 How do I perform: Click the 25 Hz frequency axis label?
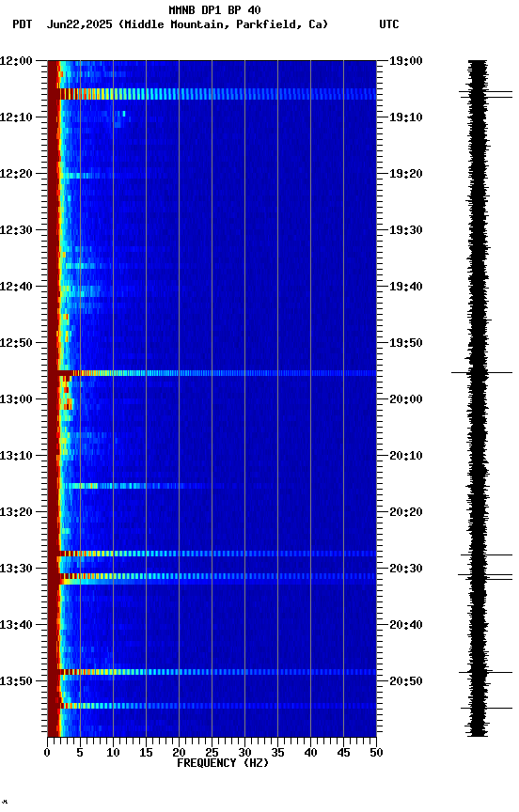[212, 753]
